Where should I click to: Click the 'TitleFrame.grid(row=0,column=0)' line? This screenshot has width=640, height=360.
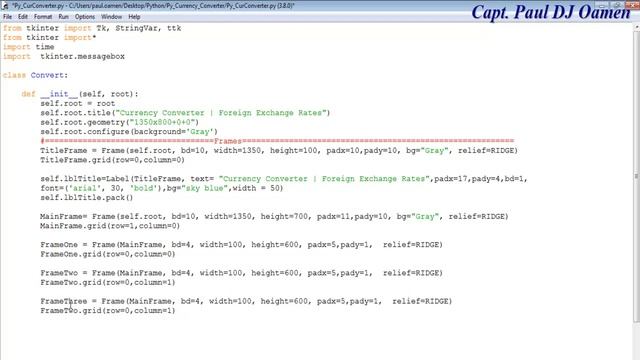point(112,160)
